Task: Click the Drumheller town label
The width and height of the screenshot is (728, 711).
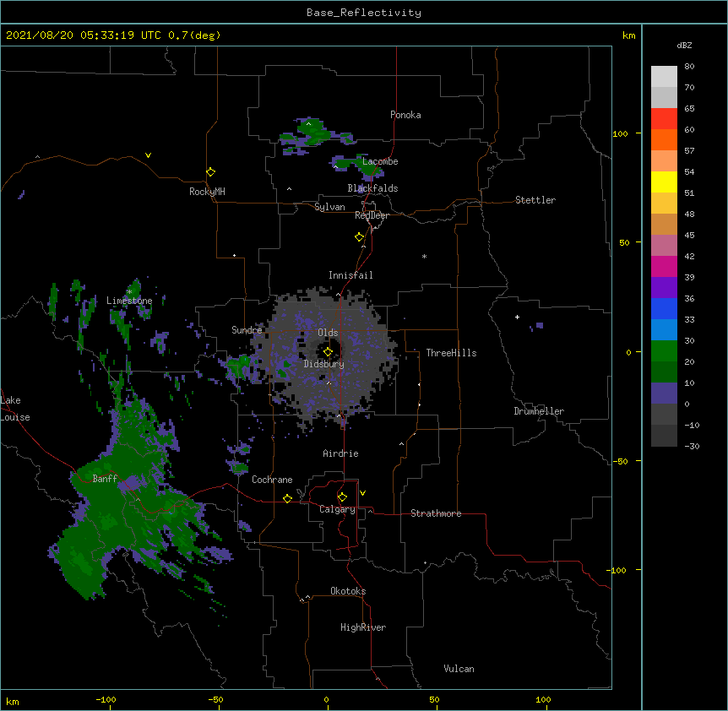Action: tap(539, 411)
